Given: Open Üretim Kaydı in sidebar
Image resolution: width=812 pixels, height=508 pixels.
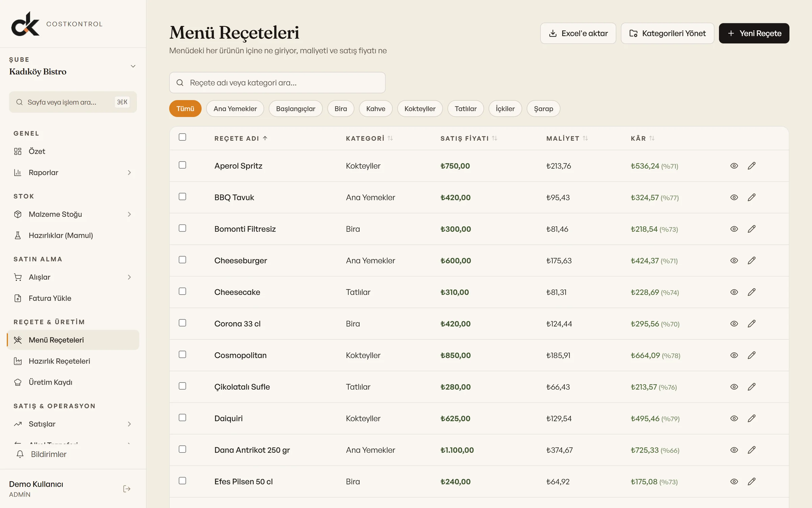Looking at the screenshot, I should pos(73,382).
